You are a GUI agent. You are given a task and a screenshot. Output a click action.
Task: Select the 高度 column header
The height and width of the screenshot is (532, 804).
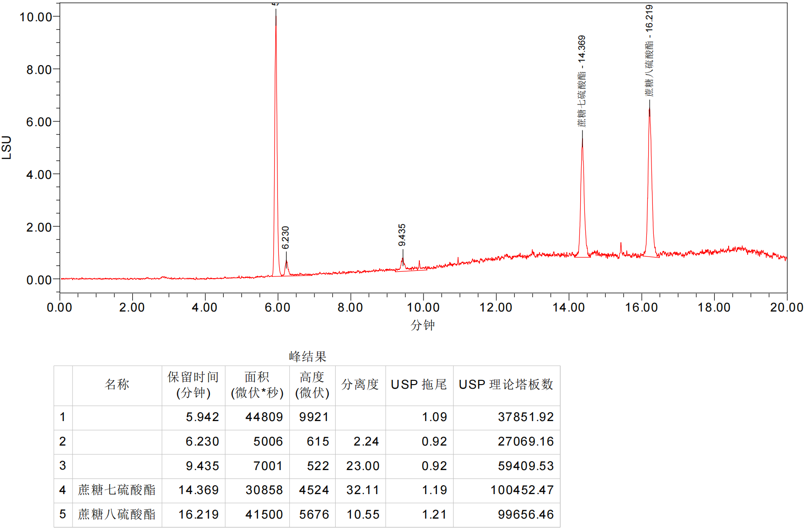pyautogui.click(x=312, y=385)
